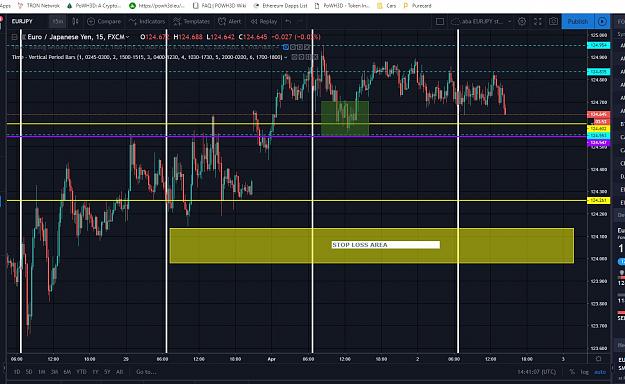This screenshot has width=625, height=384.
Task: Select the 3M date range
Action: pos(54,372)
